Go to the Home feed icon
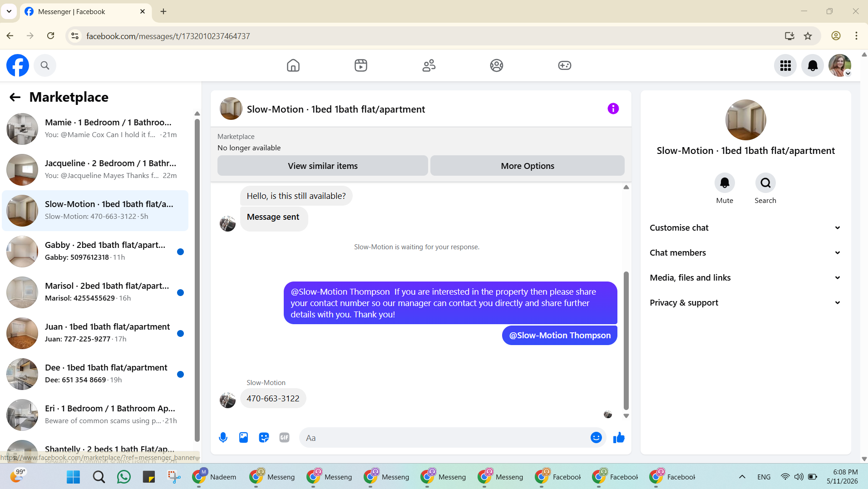 point(293,65)
